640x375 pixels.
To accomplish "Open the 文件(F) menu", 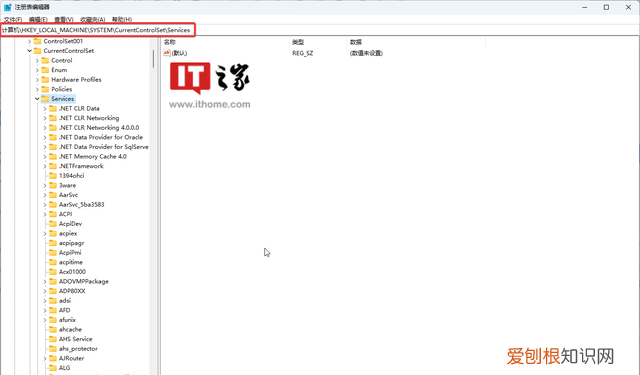I will [x=13, y=19].
